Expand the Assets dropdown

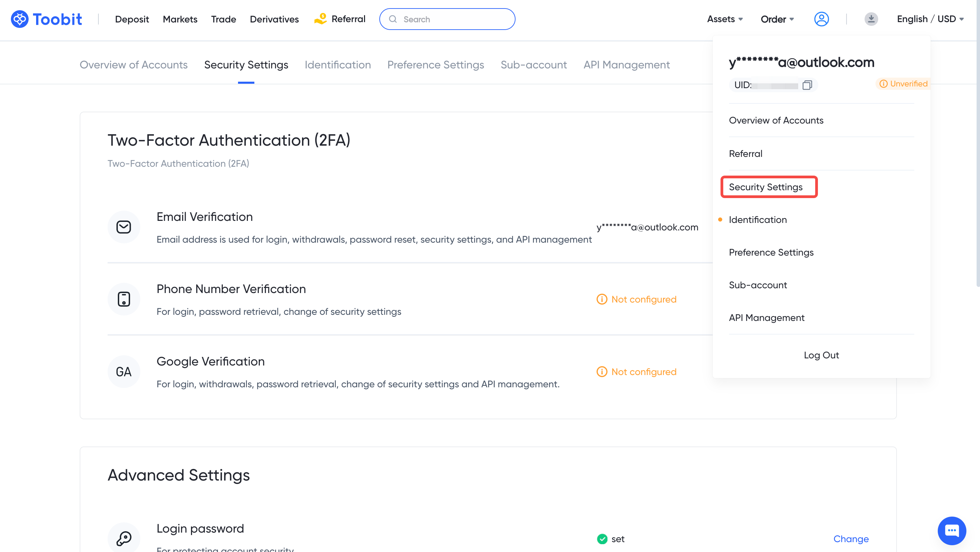pos(724,19)
